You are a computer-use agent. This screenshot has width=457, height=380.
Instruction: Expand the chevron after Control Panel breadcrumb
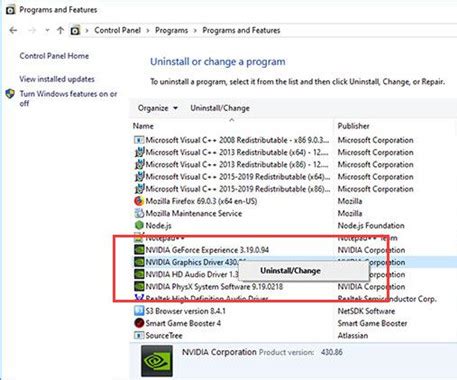[x=148, y=31]
